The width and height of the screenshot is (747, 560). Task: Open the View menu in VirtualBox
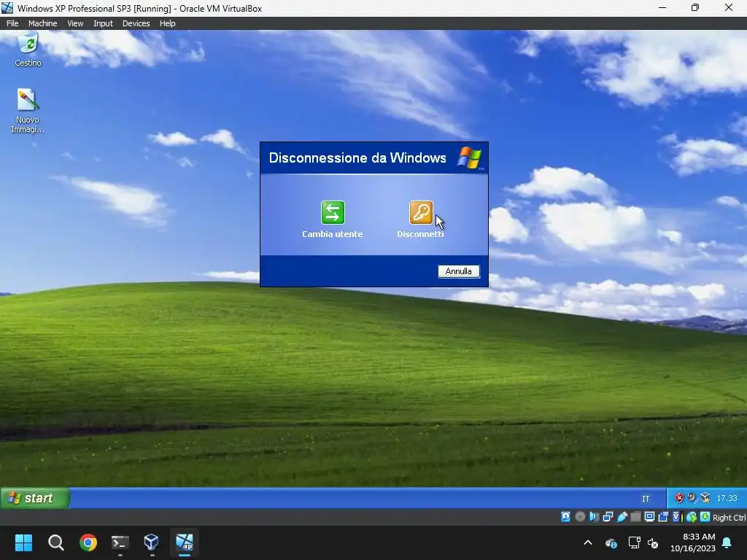(75, 23)
